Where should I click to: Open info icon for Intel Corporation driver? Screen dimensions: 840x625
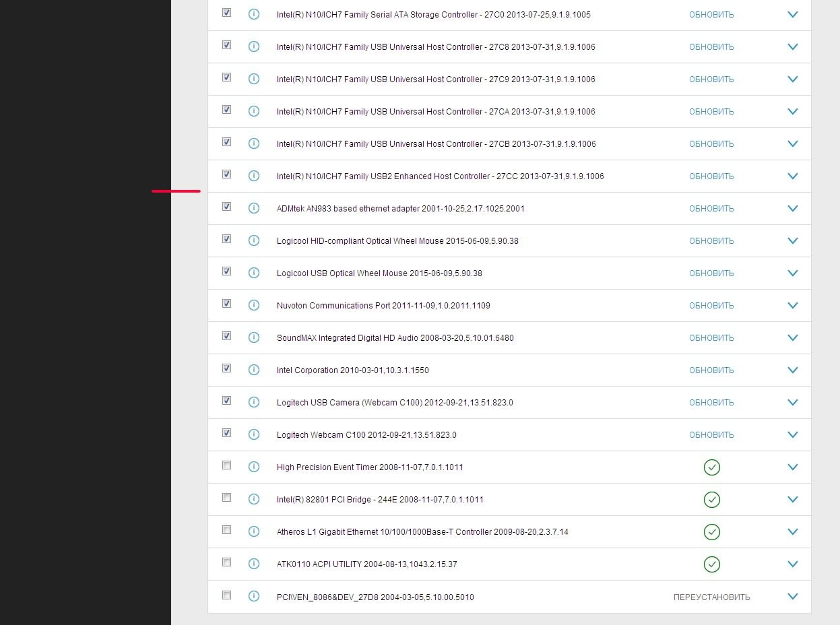(254, 370)
